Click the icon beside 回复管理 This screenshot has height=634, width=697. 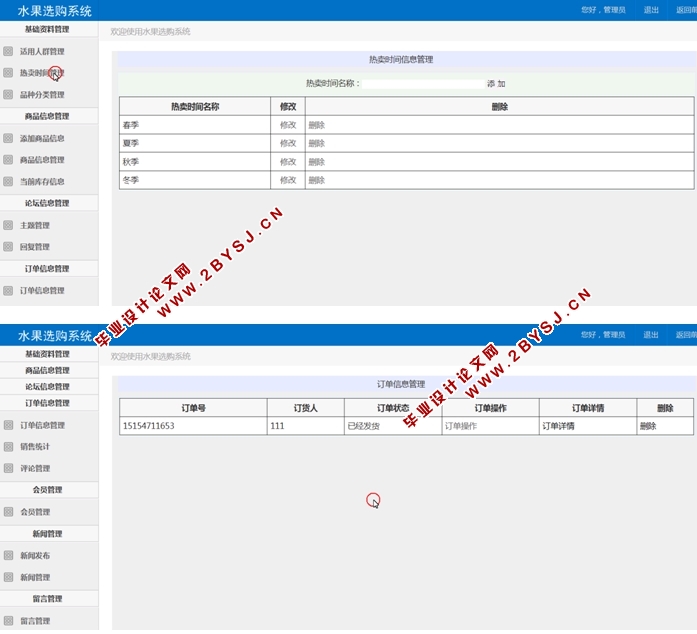pyautogui.click(x=8, y=246)
